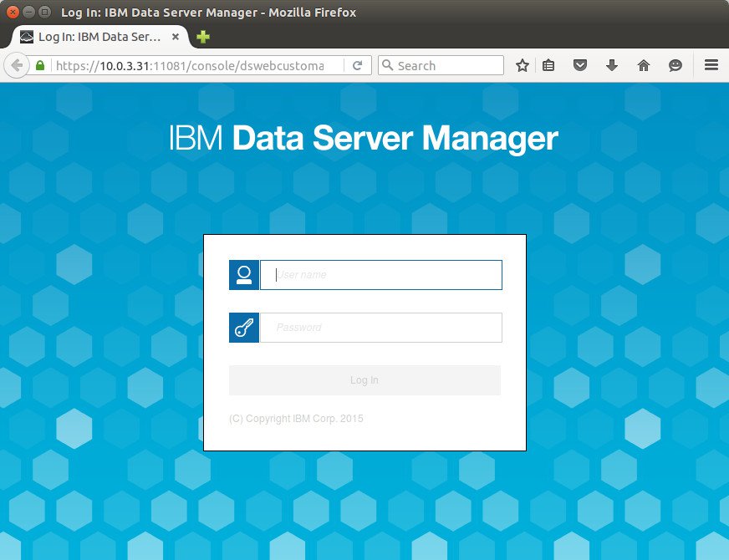Close the Log In: IBM Data Server tab
The height and width of the screenshot is (560, 729).
tap(176, 37)
